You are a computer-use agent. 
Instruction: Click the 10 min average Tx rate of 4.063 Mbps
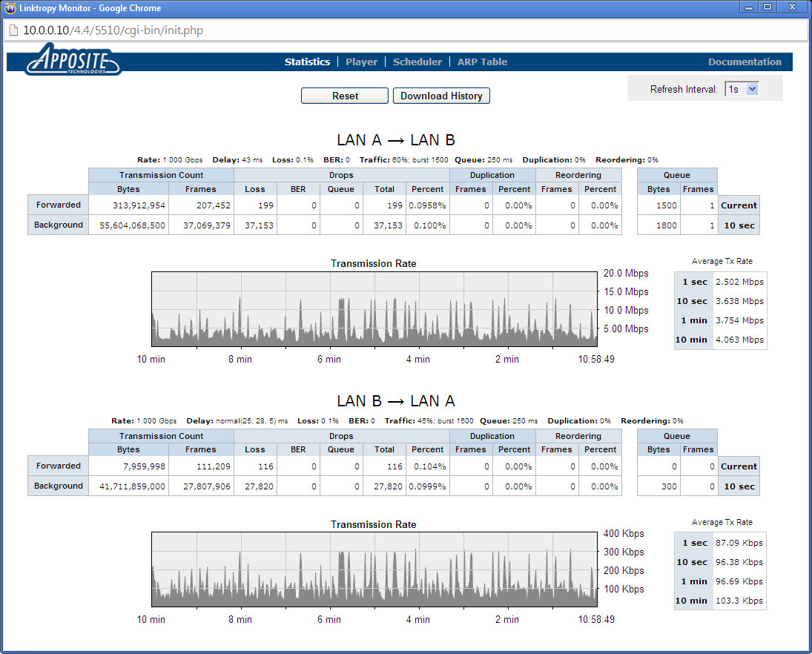pyautogui.click(x=738, y=340)
